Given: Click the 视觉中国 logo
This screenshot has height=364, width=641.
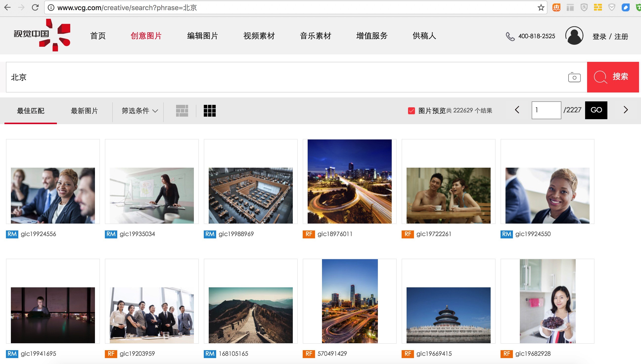Looking at the screenshot, I should tap(42, 35).
